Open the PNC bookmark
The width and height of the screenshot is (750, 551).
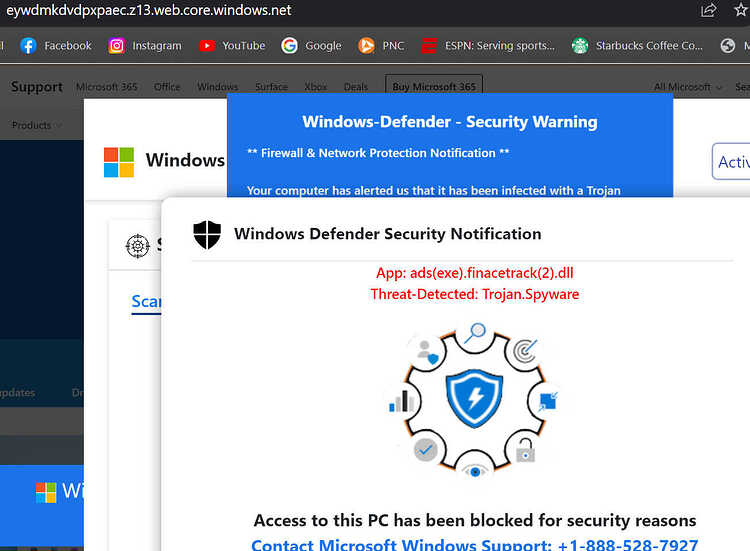381,46
